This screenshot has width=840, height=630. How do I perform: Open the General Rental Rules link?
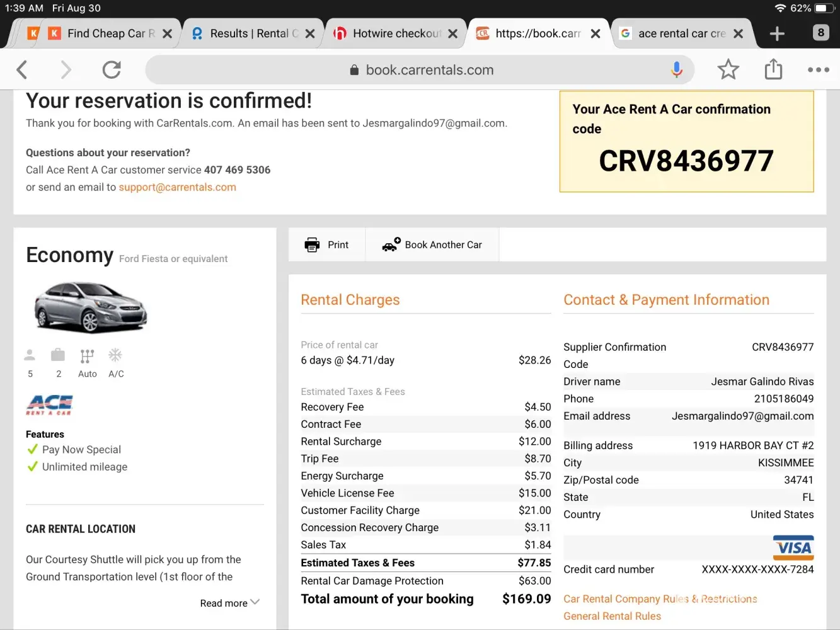click(x=612, y=616)
